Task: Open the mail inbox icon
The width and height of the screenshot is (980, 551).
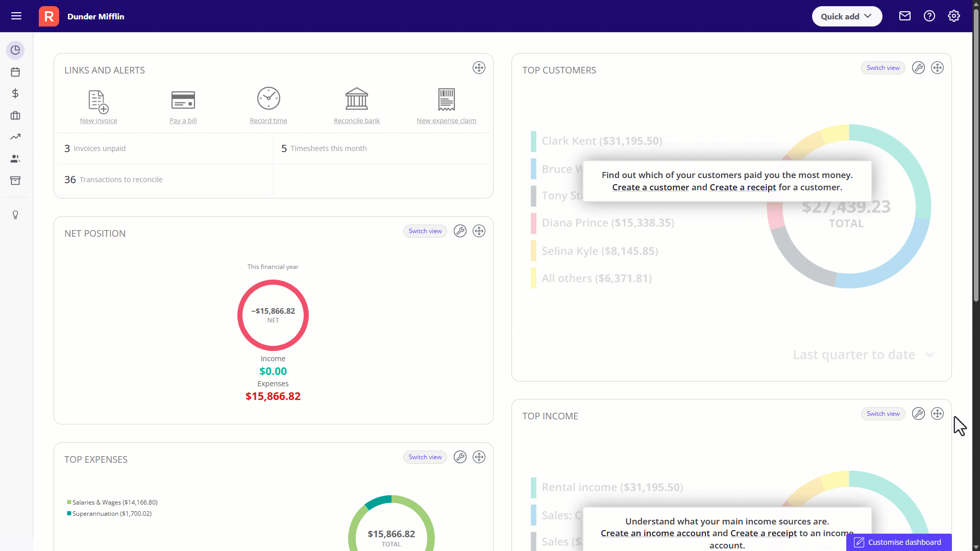Action: (904, 16)
